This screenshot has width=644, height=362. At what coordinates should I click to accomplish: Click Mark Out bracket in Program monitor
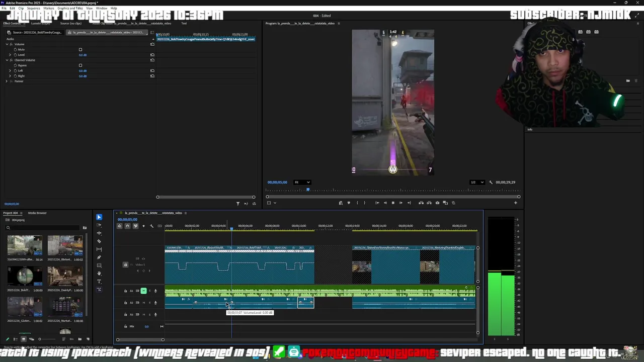pos(365,203)
